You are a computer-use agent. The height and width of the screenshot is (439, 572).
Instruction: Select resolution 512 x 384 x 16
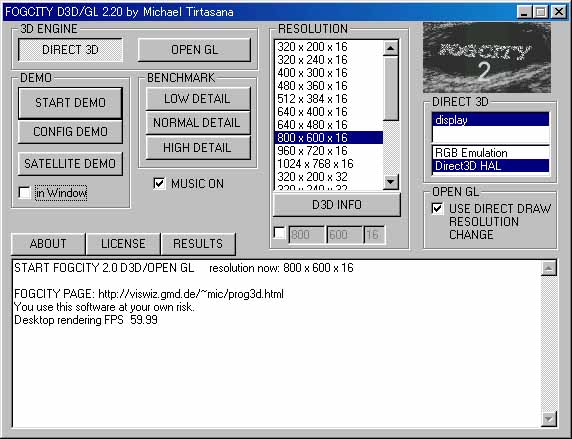(x=329, y=99)
